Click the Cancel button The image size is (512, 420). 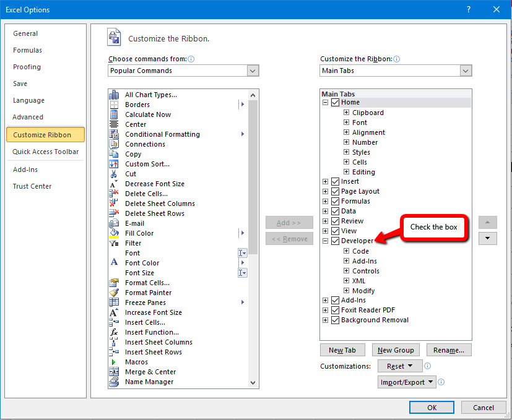click(484, 407)
